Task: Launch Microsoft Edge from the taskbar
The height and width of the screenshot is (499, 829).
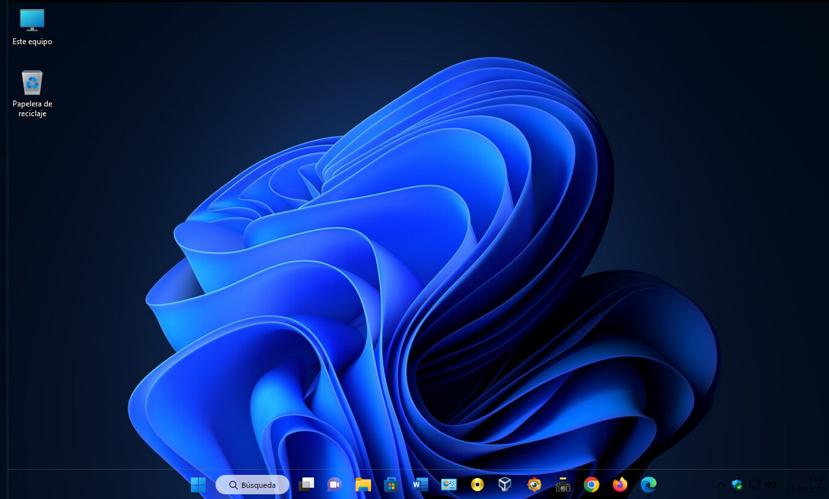Action: tap(648, 484)
